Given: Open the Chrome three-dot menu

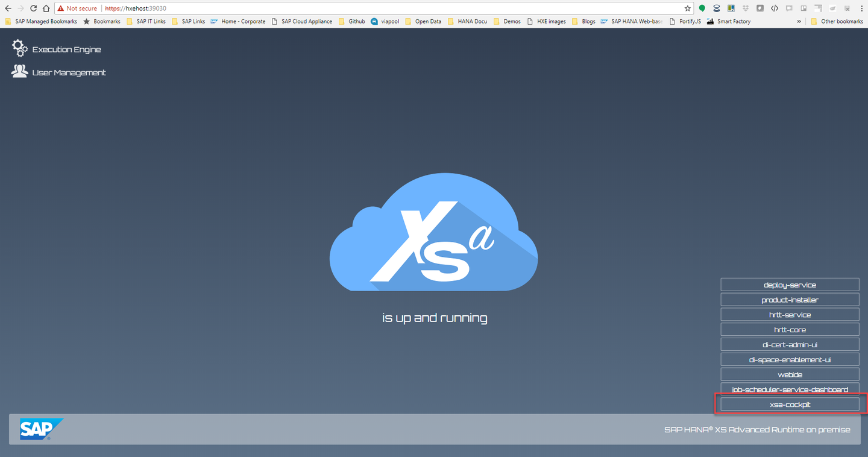Looking at the screenshot, I should (861, 8).
